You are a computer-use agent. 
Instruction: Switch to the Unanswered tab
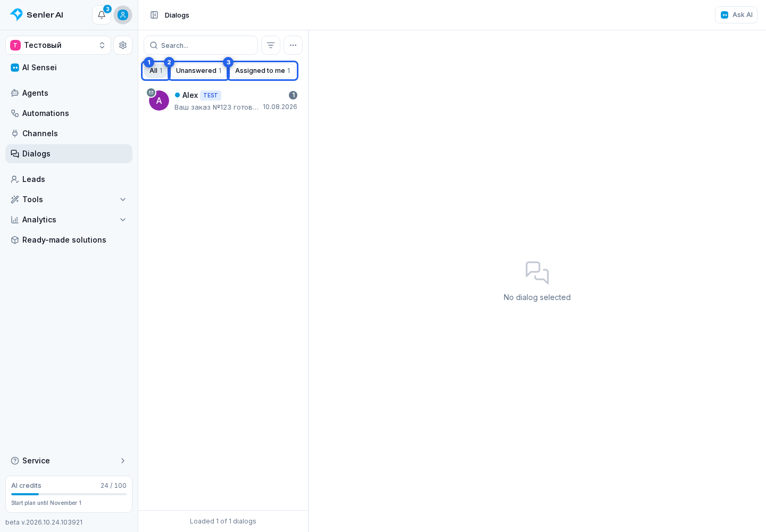(199, 71)
